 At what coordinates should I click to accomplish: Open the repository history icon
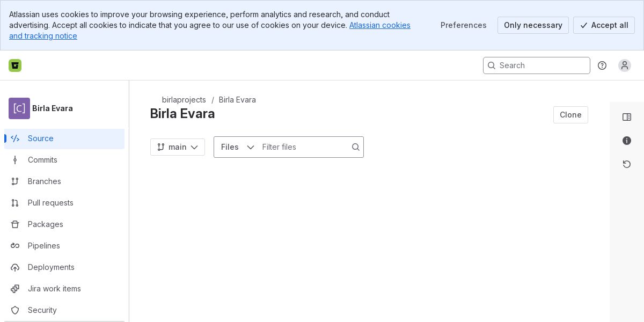tap(627, 164)
